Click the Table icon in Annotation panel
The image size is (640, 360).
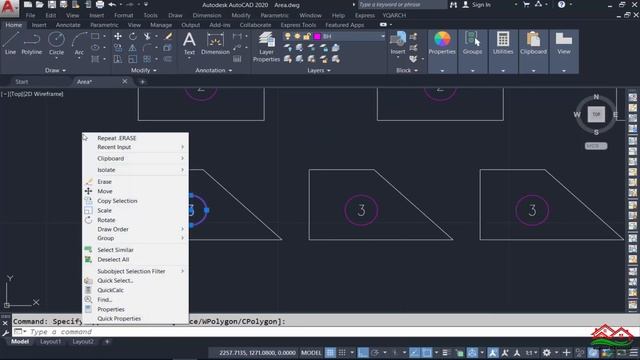tap(237, 59)
